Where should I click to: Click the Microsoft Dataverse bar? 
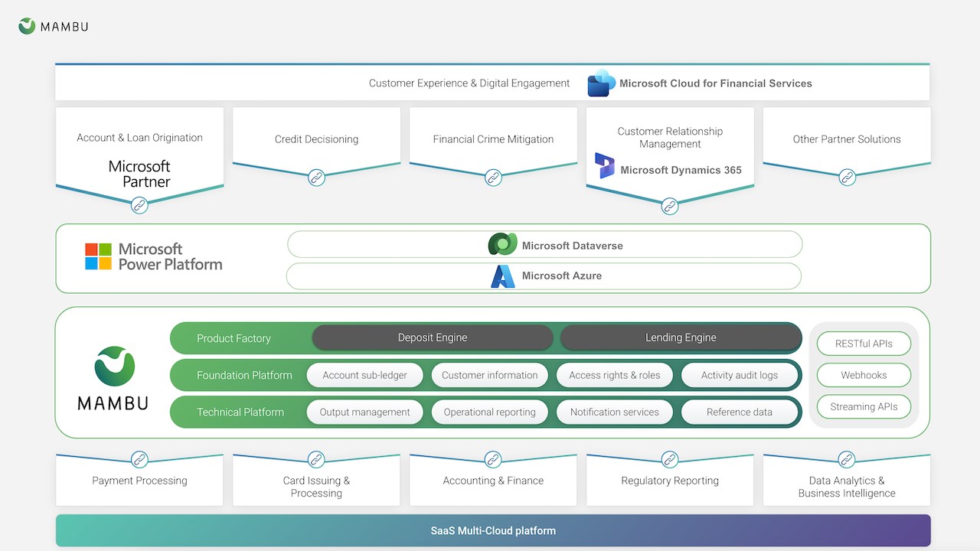(544, 245)
